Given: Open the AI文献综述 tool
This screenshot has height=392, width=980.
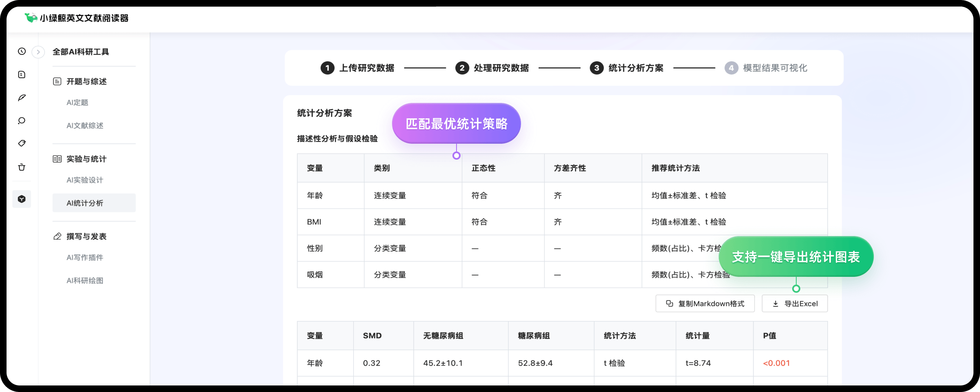Looking at the screenshot, I should 85,125.
